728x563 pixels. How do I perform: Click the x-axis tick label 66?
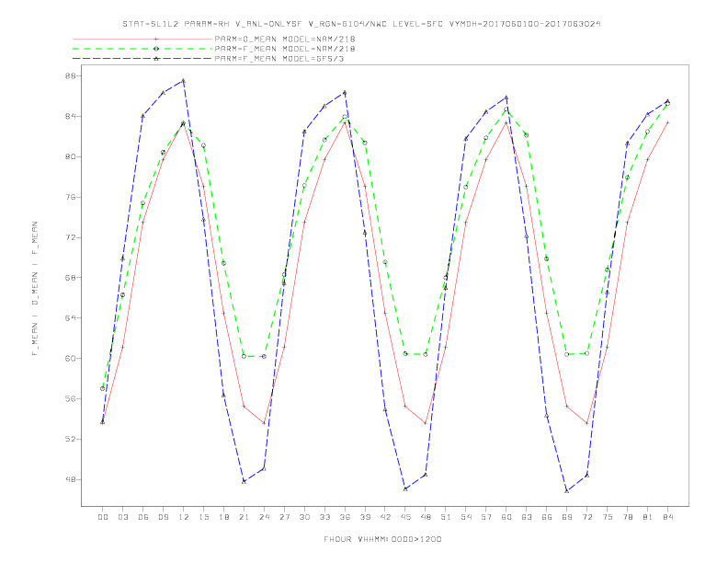(x=547, y=517)
